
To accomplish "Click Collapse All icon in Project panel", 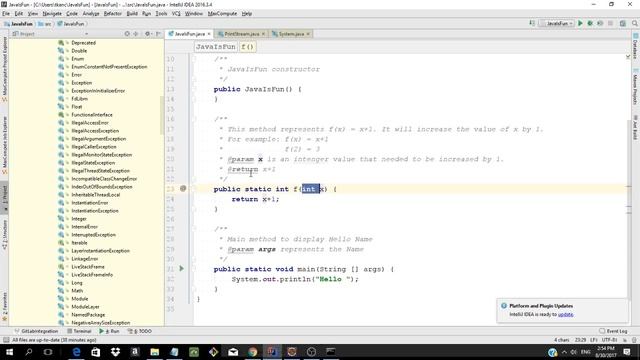I will point(136,34).
